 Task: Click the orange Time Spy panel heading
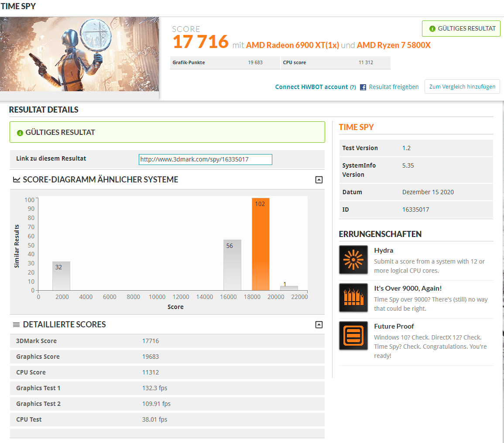click(356, 127)
